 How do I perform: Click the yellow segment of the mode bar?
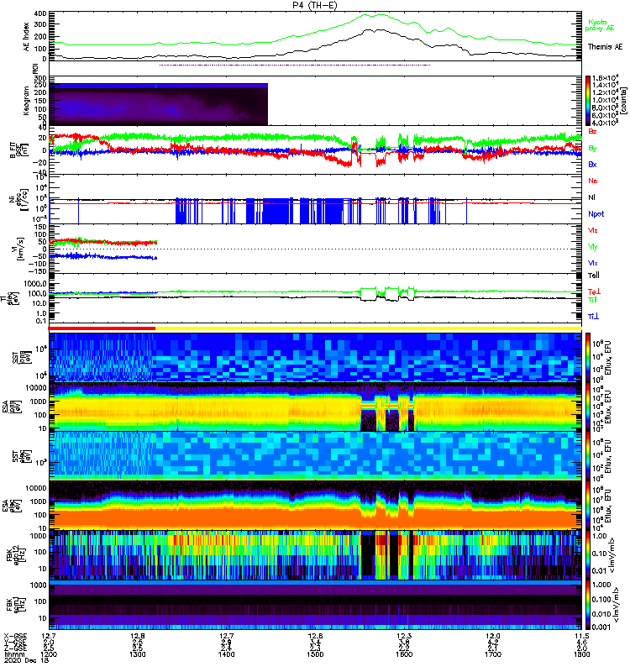click(369, 328)
